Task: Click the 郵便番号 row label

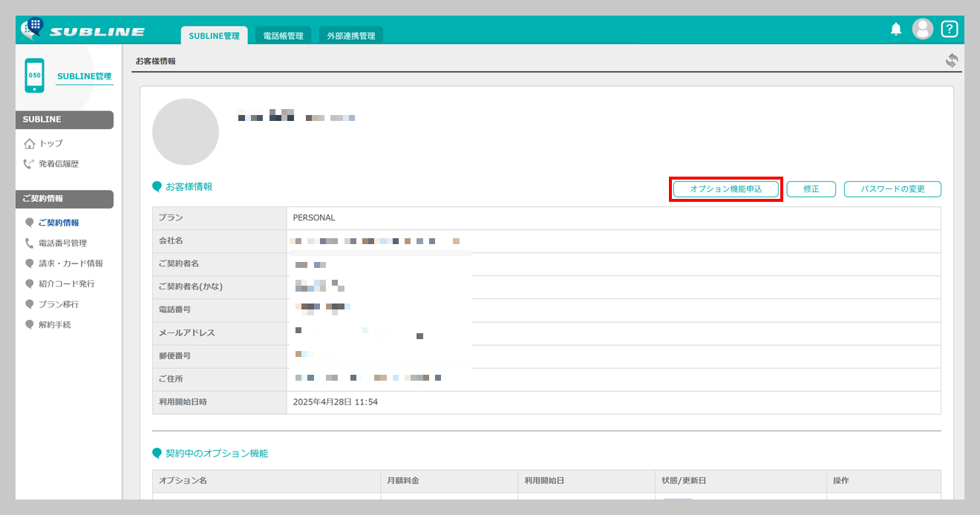Action: pyautogui.click(x=174, y=356)
